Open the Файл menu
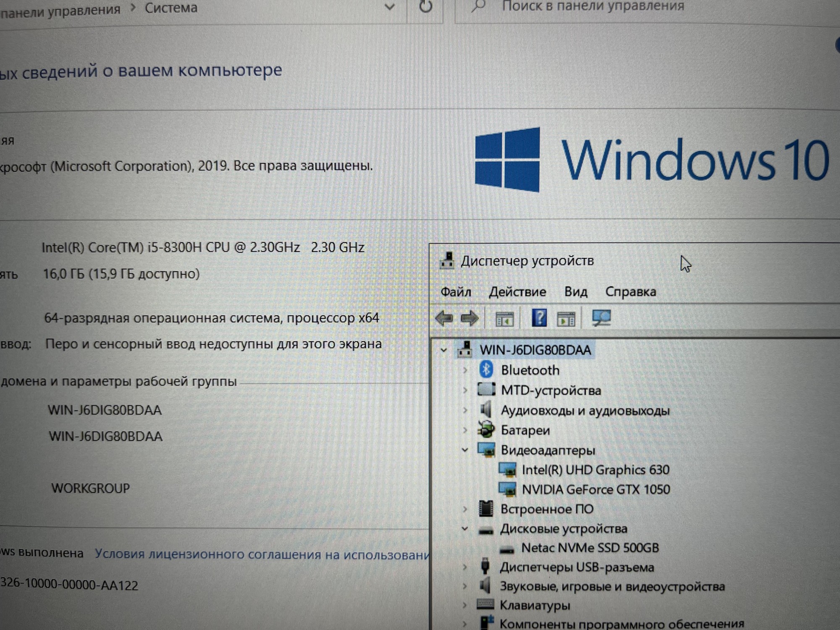The image size is (840, 630). (456, 292)
